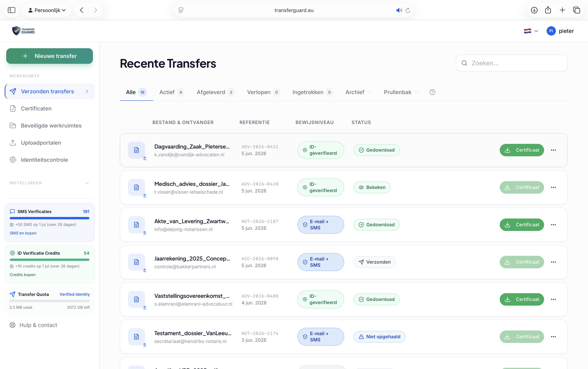Open more options for Jaarrekening_2025 row
The width and height of the screenshot is (588, 369).
[553, 262]
